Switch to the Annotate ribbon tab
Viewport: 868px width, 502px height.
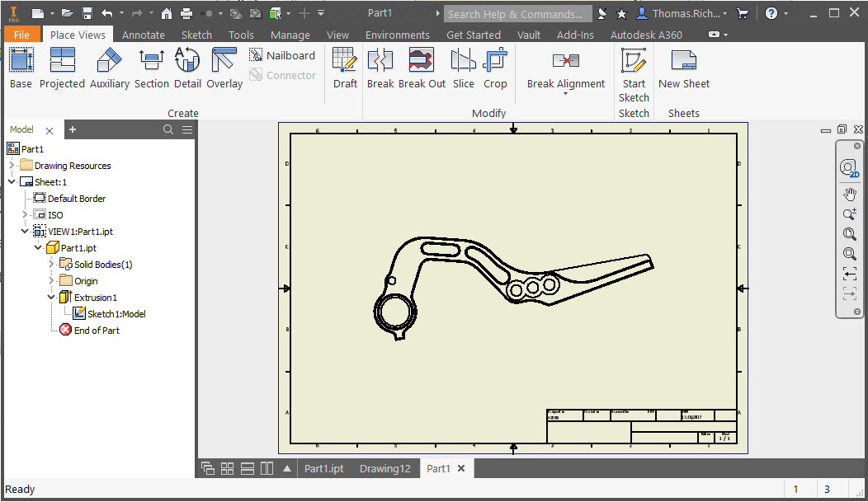tap(143, 35)
